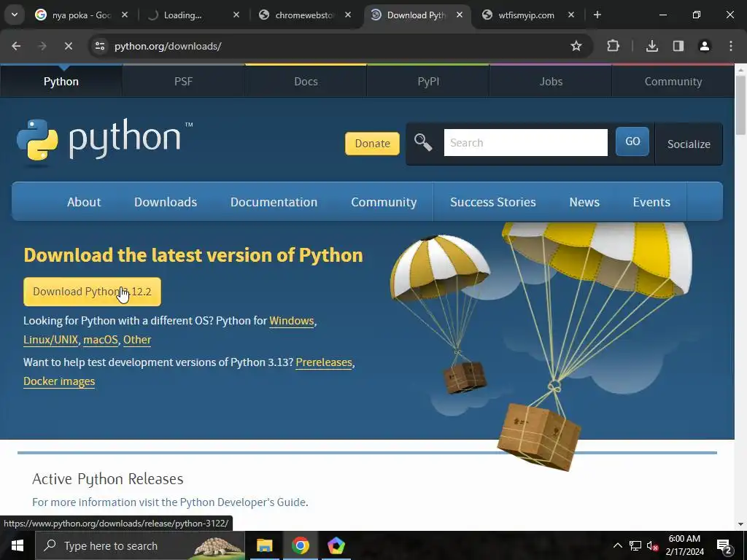747x560 pixels.
Task: Open Chrome downloads tray icon
Action: (651, 46)
